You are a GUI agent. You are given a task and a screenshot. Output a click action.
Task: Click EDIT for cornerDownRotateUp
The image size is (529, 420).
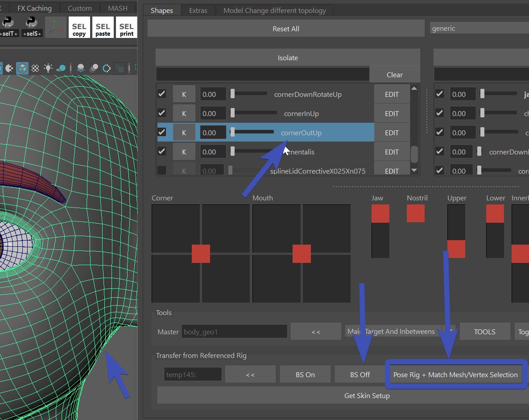click(x=392, y=95)
